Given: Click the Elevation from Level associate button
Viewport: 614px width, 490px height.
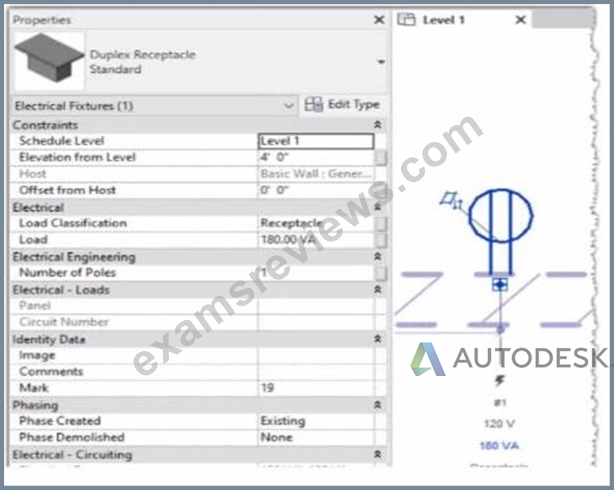Looking at the screenshot, I should pyautogui.click(x=381, y=157).
